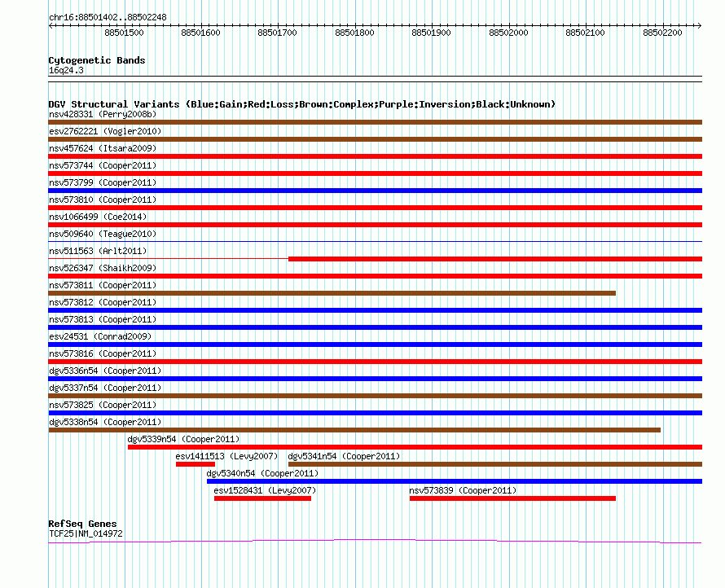Click the red esv1528431 loss bar
This screenshot has width=725, height=588.
(x=262, y=498)
